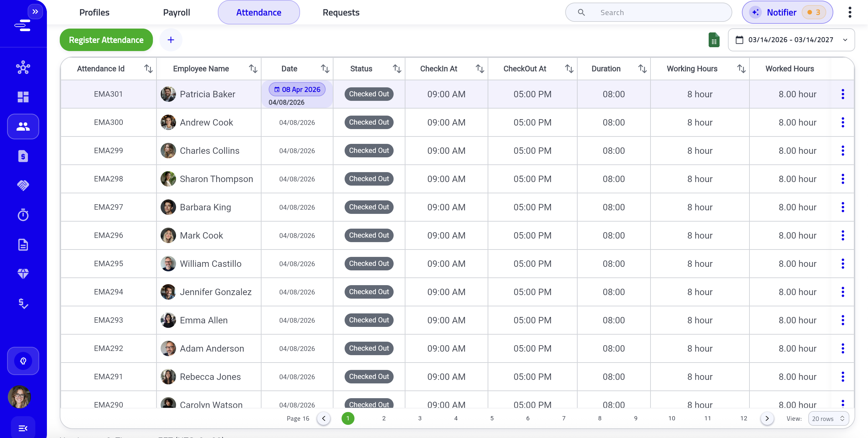Open the stopwatch timer sidebar icon
This screenshot has width=868, height=438.
tap(23, 215)
